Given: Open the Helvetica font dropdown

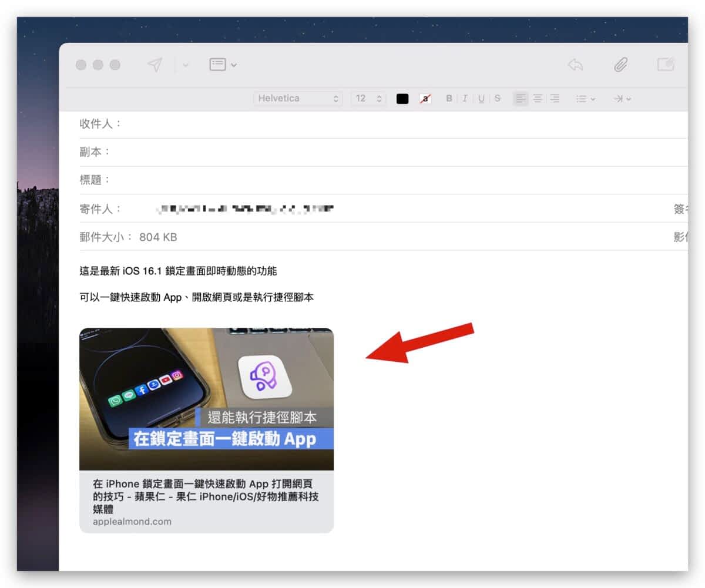Looking at the screenshot, I should click(x=298, y=99).
